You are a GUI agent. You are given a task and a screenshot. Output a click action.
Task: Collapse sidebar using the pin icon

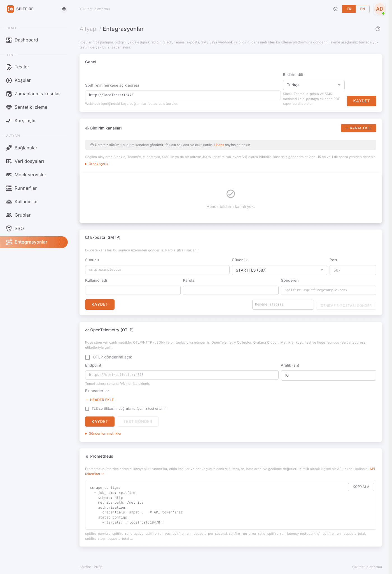pyautogui.click(x=64, y=9)
